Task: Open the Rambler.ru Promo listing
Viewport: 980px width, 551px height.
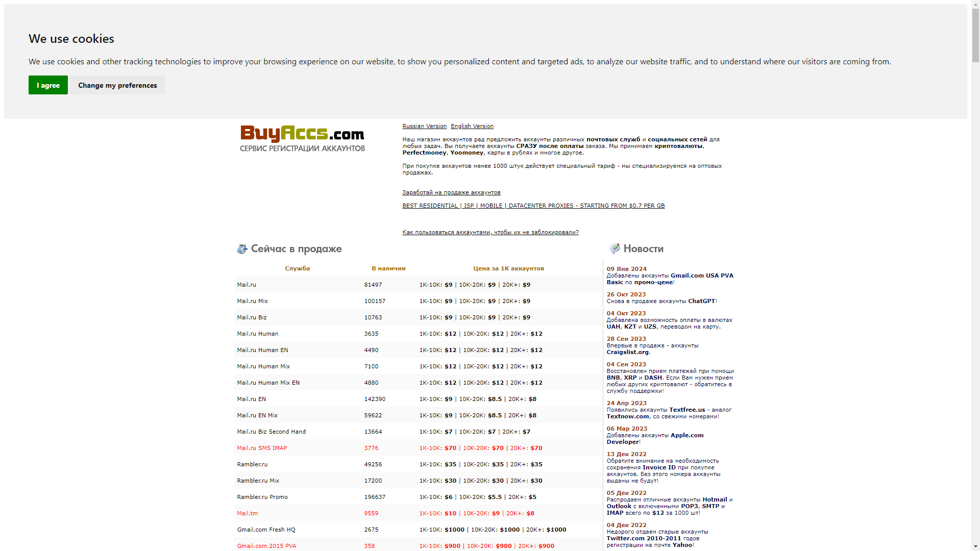Action: tap(262, 497)
